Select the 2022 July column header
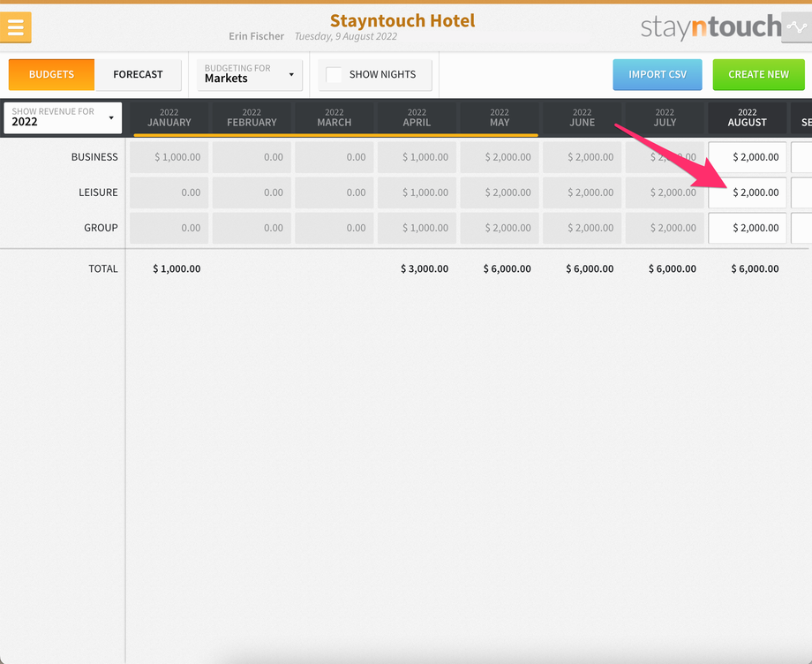 [x=665, y=117]
